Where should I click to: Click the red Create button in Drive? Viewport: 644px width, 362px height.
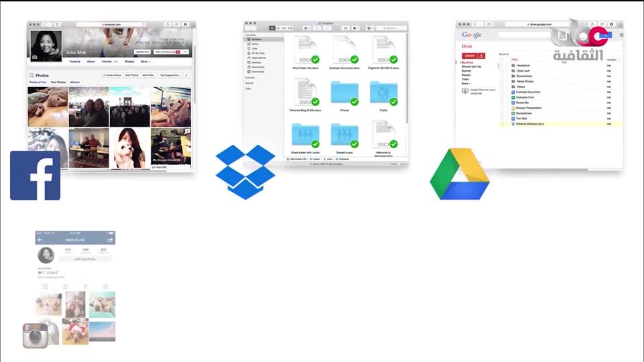click(470, 56)
